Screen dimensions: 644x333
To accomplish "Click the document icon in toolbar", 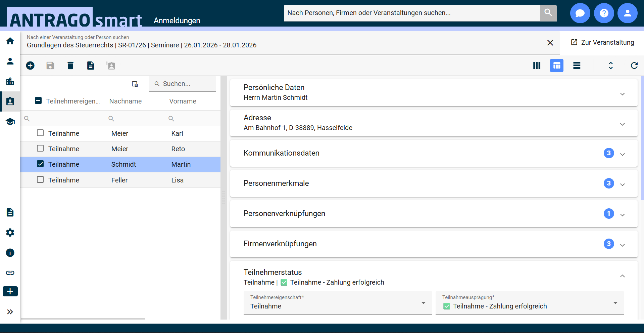I will coord(91,66).
